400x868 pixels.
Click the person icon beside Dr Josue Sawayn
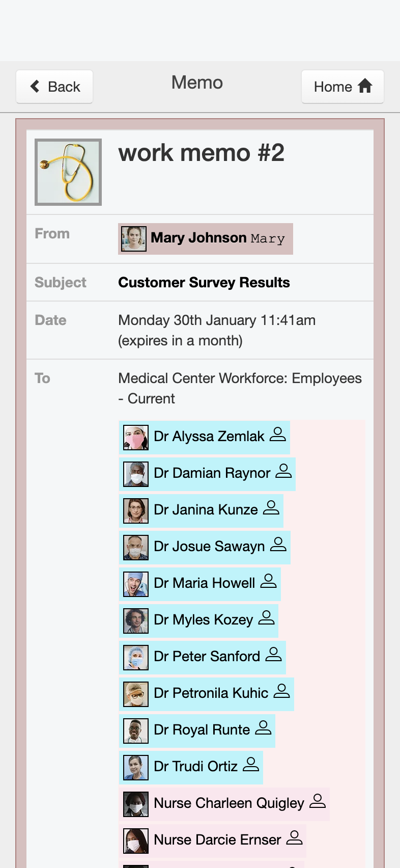click(278, 545)
